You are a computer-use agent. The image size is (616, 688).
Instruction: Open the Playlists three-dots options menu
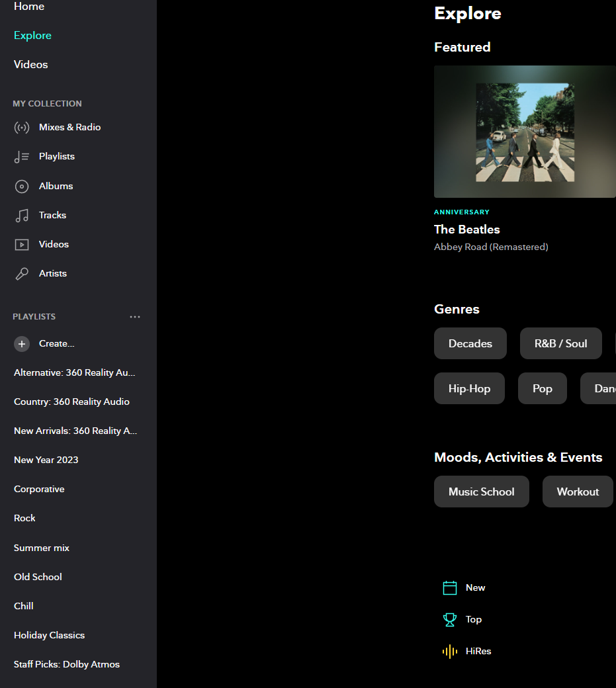[x=135, y=317]
